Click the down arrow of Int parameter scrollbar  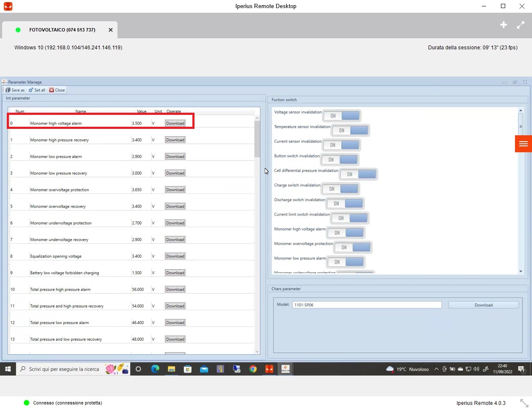pos(257,351)
